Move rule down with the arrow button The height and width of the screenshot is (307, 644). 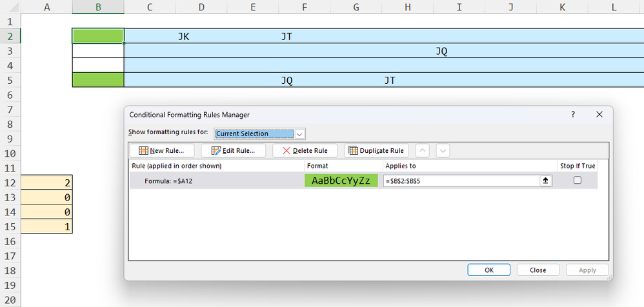pyautogui.click(x=443, y=151)
